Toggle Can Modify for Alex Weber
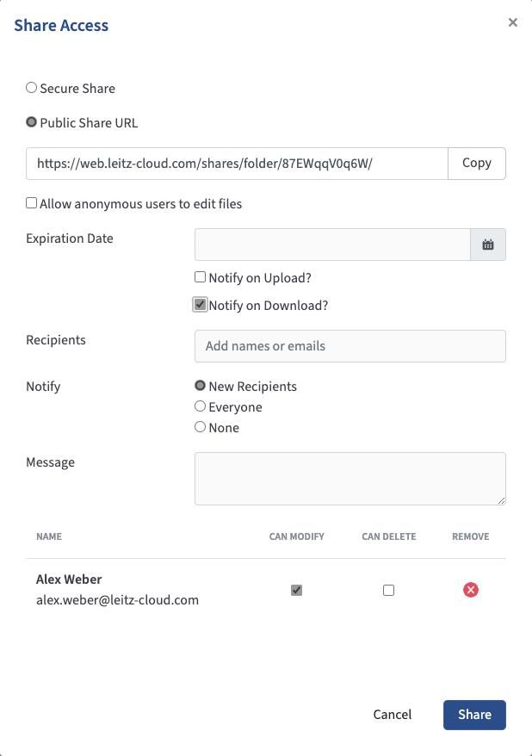Viewport: 532px width, 756px height. tap(297, 590)
